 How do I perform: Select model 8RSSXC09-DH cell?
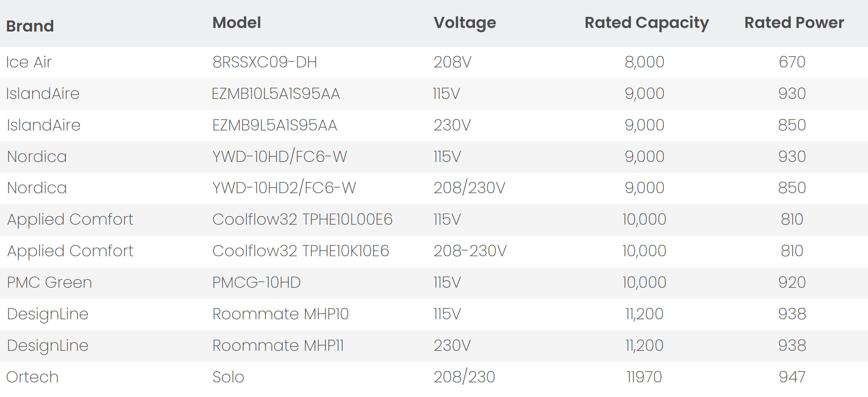[264, 62]
